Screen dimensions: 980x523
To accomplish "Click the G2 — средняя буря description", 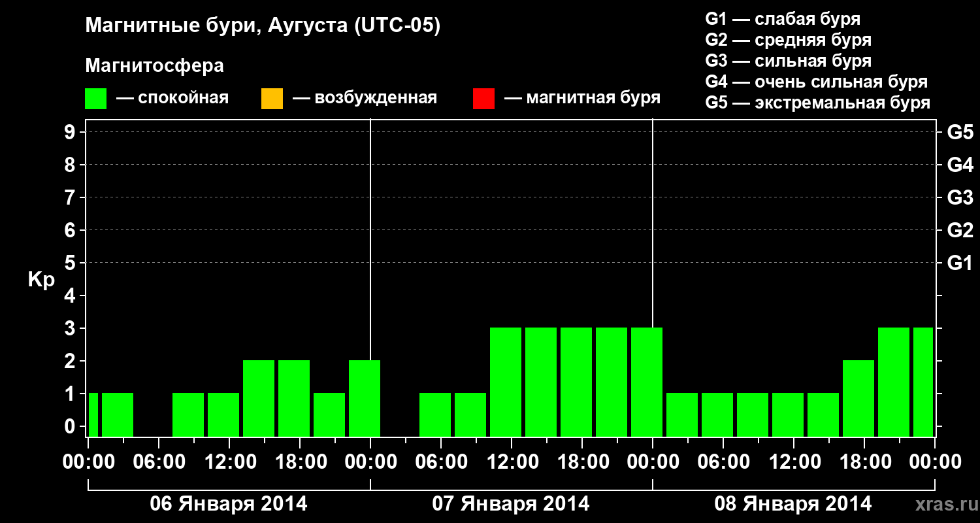I will pyautogui.click(x=789, y=40).
